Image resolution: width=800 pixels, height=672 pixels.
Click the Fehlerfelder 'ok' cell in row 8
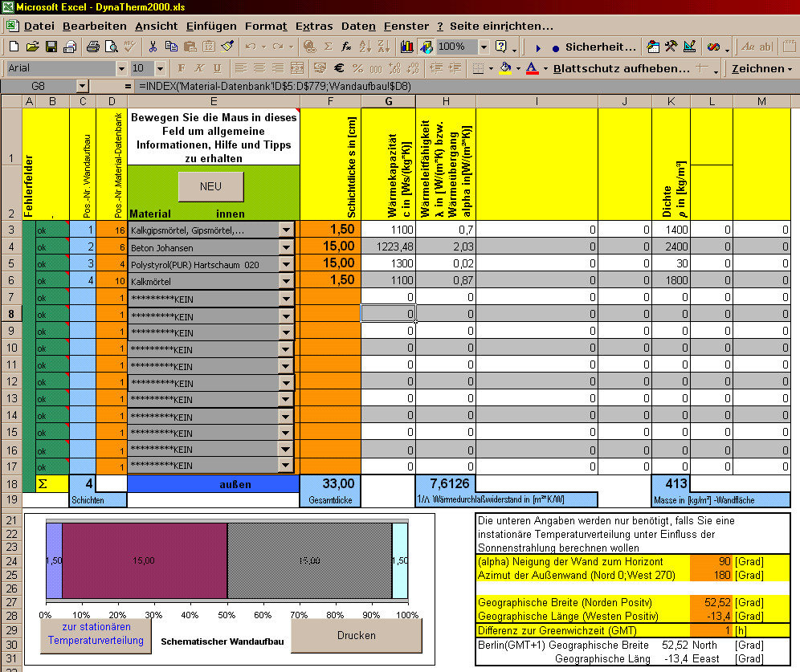pyautogui.click(x=51, y=314)
